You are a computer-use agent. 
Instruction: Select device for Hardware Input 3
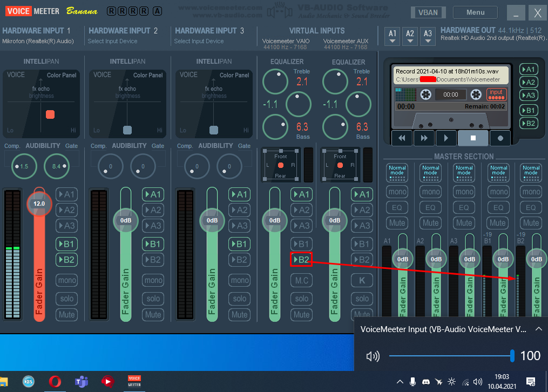click(x=199, y=41)
